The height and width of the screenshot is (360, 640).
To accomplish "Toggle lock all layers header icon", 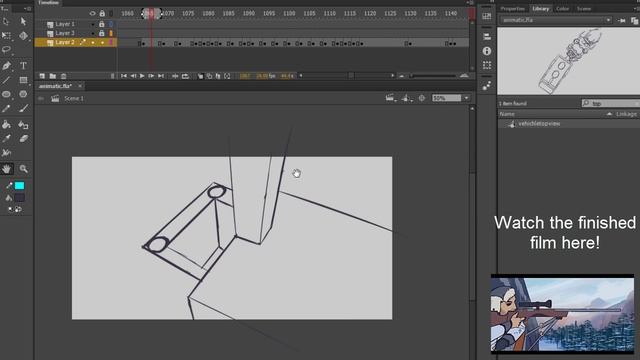I will (x=102, y=13).
